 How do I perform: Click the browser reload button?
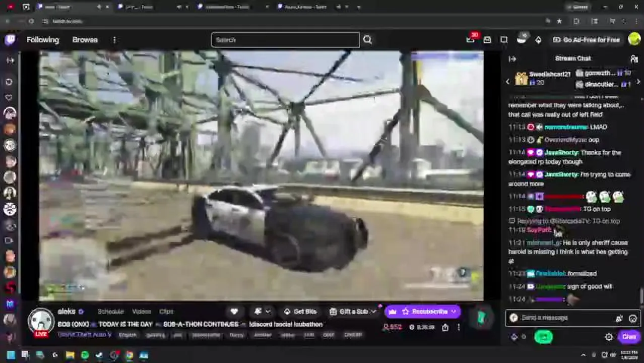[x=31, y=21]
